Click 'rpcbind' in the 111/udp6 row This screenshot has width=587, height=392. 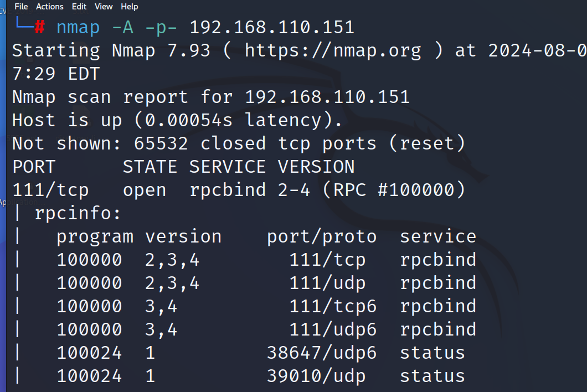coord(438,329)
